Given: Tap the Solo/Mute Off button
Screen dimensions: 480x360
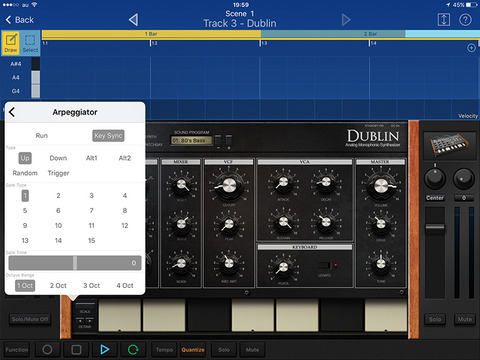Looking at the screenshot, I should tap(30, 319).
